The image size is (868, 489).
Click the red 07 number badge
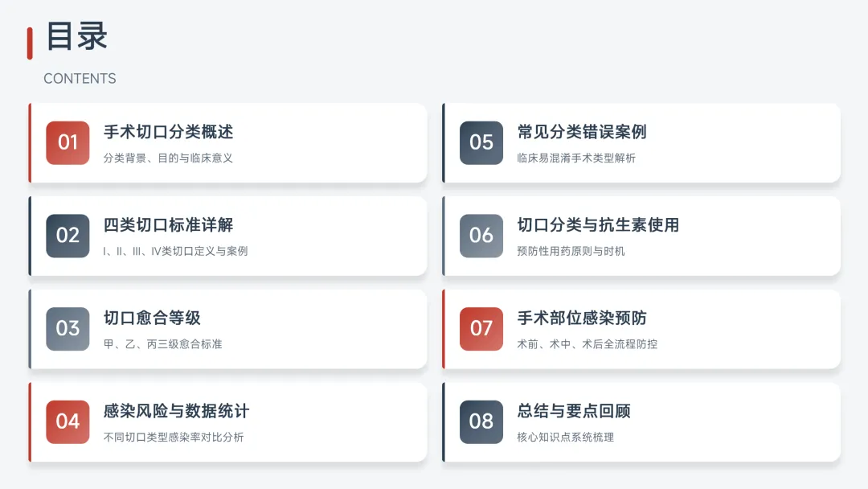(481, 329)
